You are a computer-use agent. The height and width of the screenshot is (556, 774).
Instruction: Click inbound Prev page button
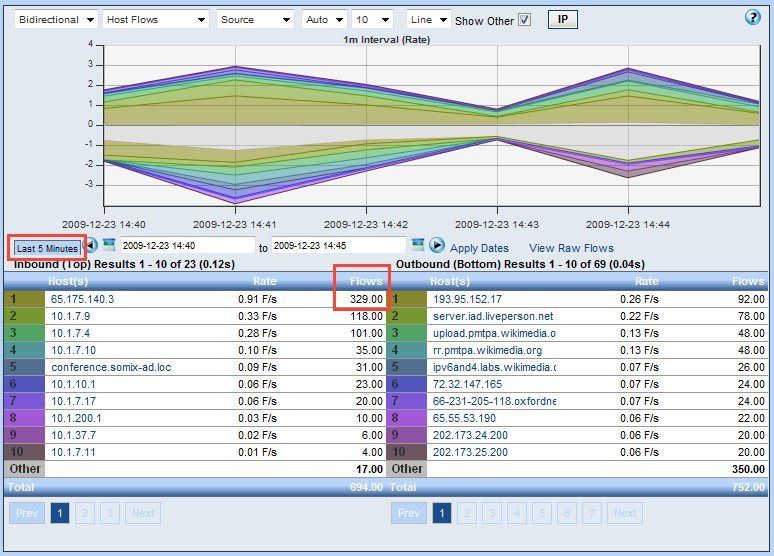27,513
